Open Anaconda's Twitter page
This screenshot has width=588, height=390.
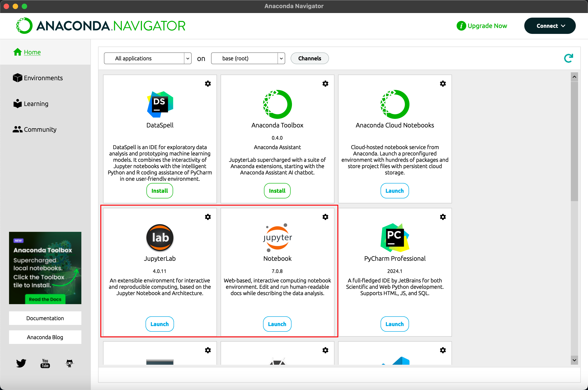[21, 363]
